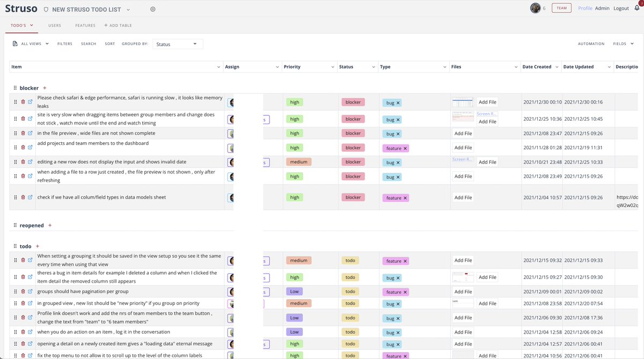Open Files column header chevron
644x359 pixels.
pyautogui.click(x=516, y=67)
